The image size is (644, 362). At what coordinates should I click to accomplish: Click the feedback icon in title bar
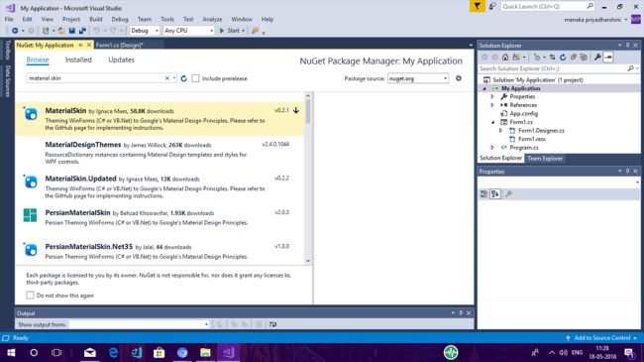(x=492, y=6)
